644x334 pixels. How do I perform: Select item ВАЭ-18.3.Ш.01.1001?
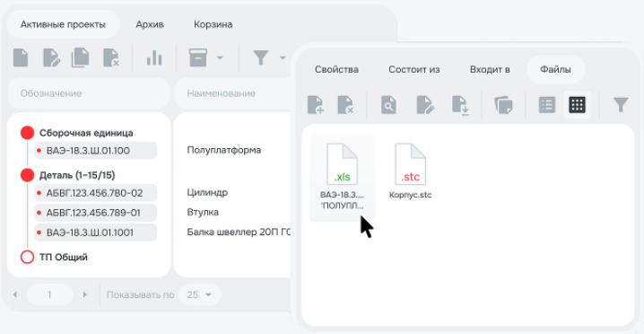(95, 233)
